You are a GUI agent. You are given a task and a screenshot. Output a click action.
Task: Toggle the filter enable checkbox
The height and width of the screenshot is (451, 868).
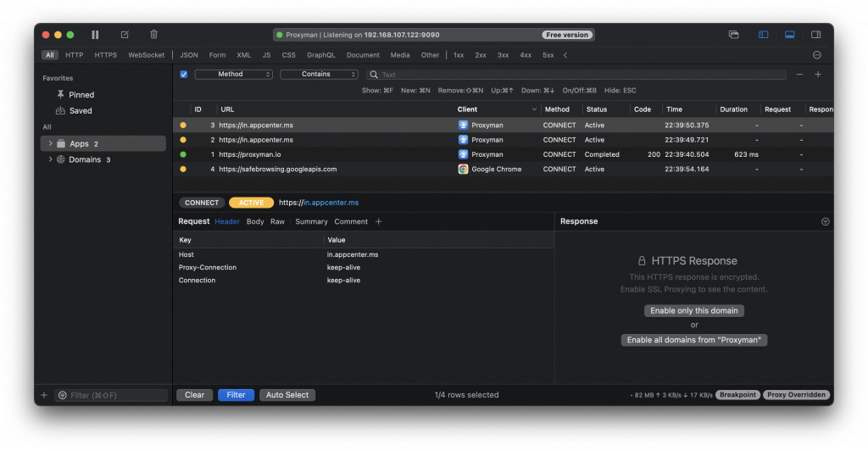click(x=184, y=74)
